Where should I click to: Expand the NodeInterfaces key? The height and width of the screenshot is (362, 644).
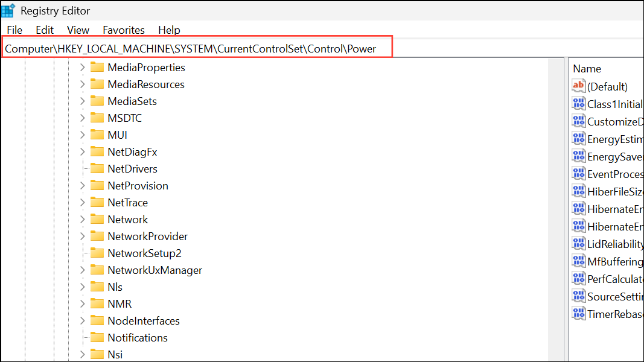click(83, 320)
